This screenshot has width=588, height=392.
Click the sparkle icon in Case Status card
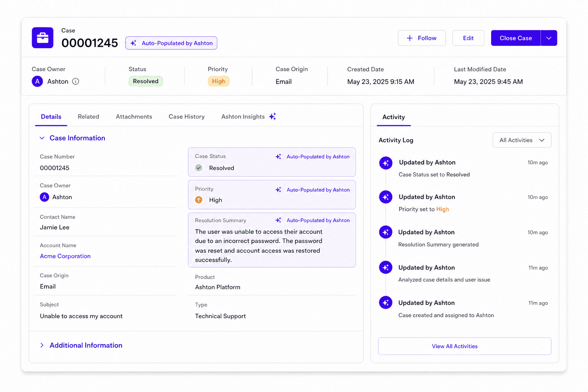(x=278, y=157)
